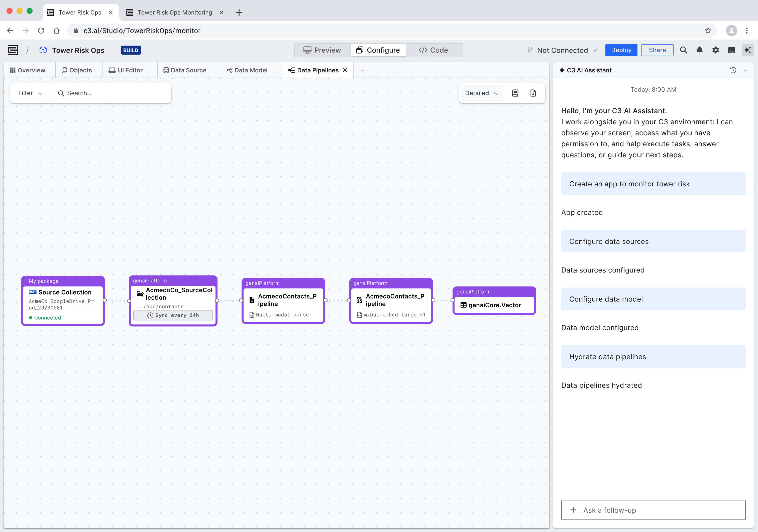
Task: Toggle Configure mode in the view switcher
Action: pyautogui.click(x=378, y=50)
